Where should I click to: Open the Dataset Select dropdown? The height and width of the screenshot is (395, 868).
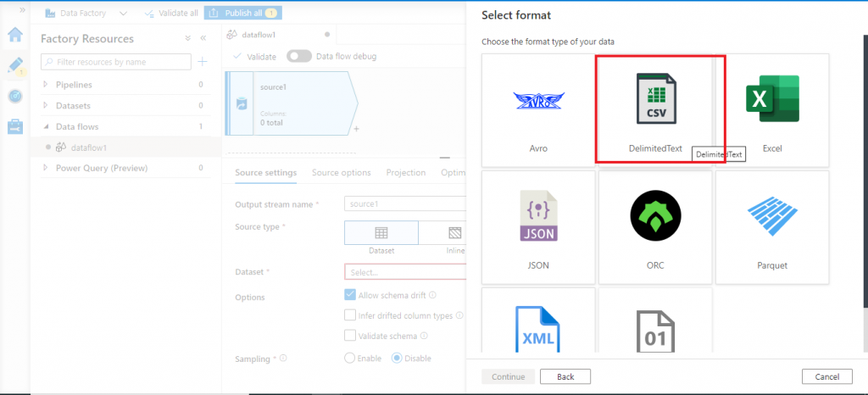coord(405,272)
